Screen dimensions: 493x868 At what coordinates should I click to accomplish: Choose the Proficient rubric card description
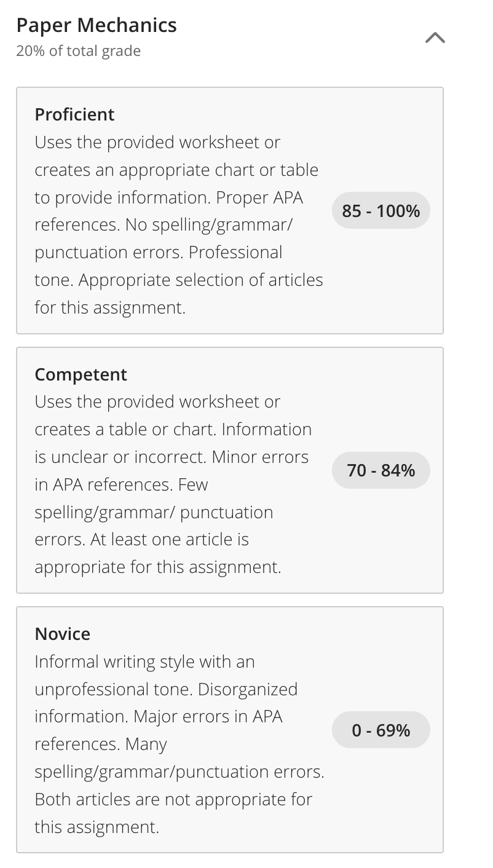coord(179,224)
